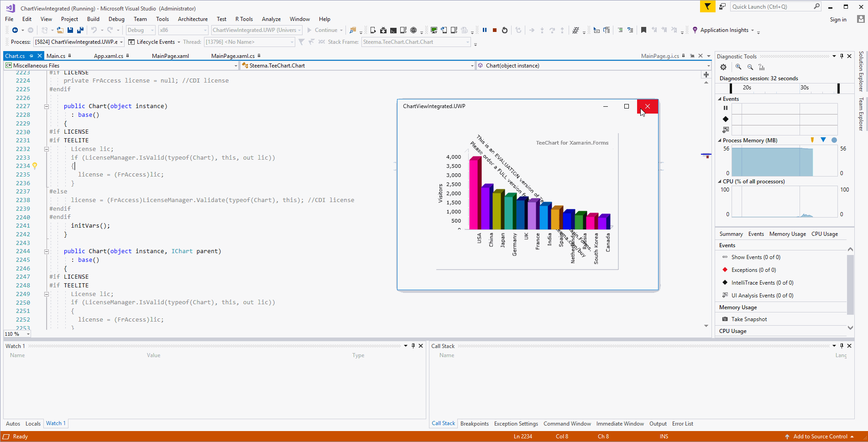Open Diagnostic Tools settings gear
Image resolution: width=868 pixels, height=442 pixels.
pyautogui.click(x=723, y=67)
